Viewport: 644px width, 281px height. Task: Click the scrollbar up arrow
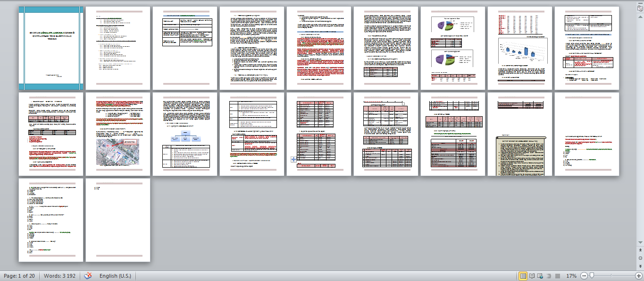[640, 17]
